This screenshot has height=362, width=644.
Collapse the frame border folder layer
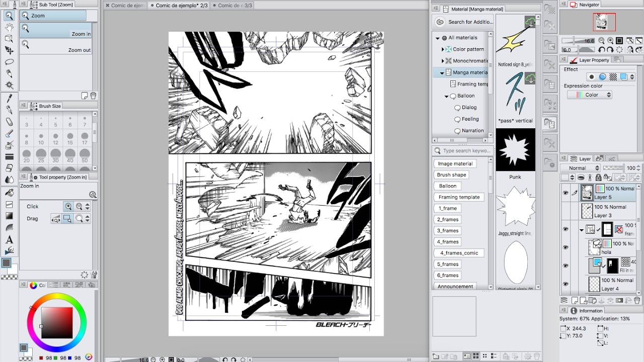582,230
